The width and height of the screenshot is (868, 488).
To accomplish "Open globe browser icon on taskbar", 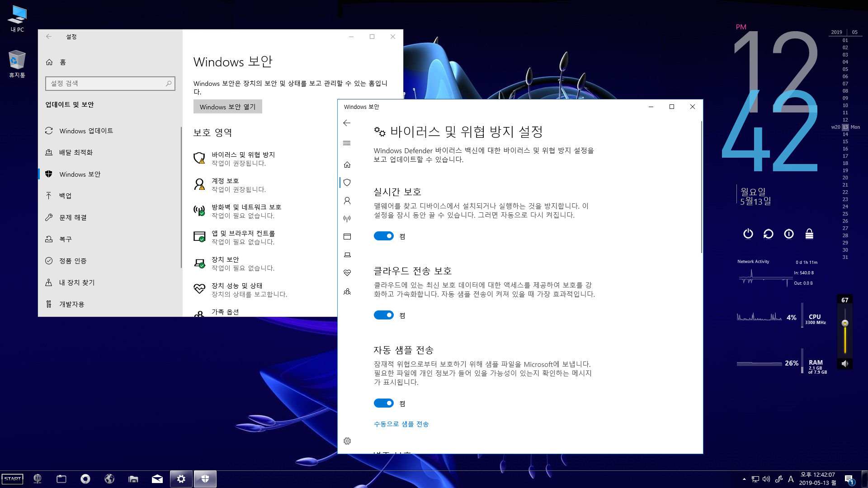I will [x=38, y=479].
